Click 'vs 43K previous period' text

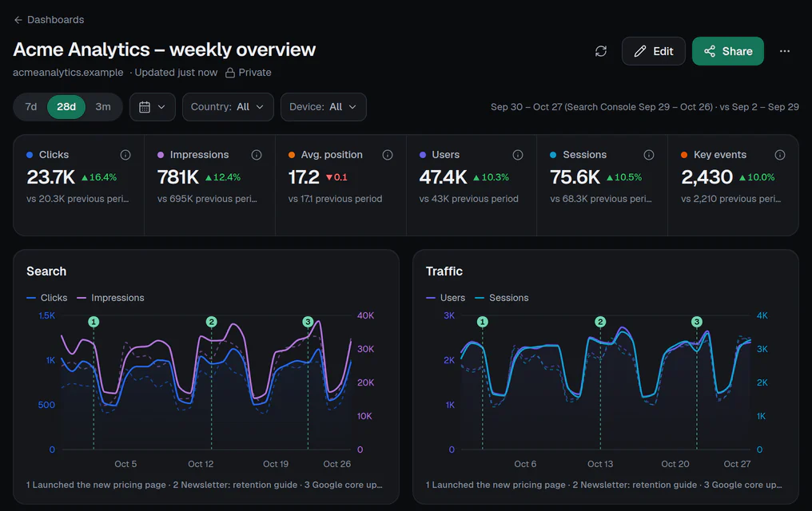pos(468,199)
